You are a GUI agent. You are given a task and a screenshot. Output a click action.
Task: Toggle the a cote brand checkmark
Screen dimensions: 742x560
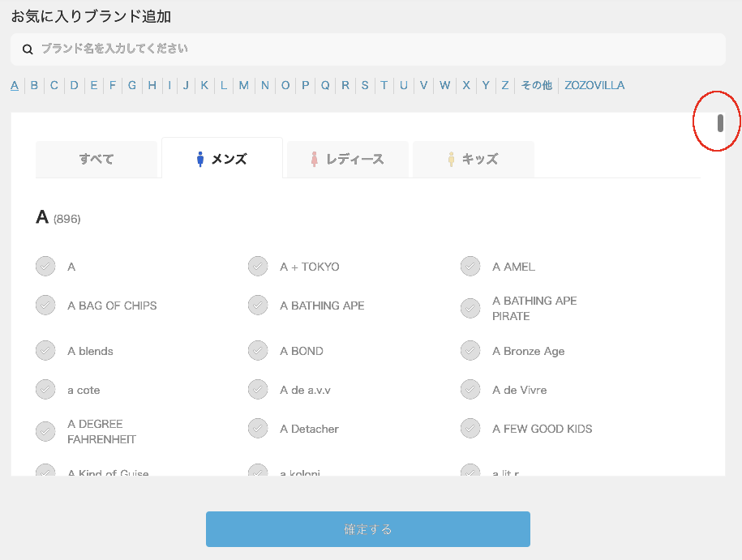(45, 390)
